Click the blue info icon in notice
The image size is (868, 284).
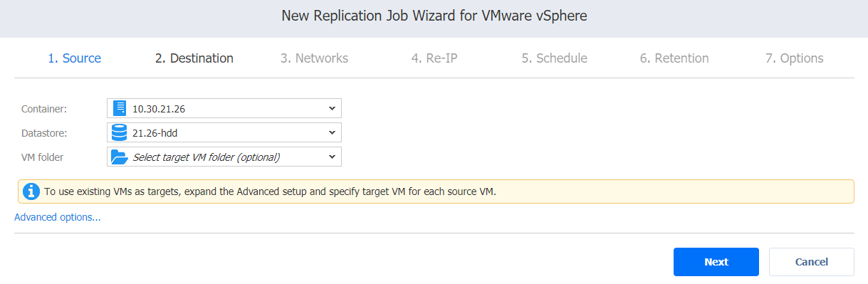click(31, 191)
